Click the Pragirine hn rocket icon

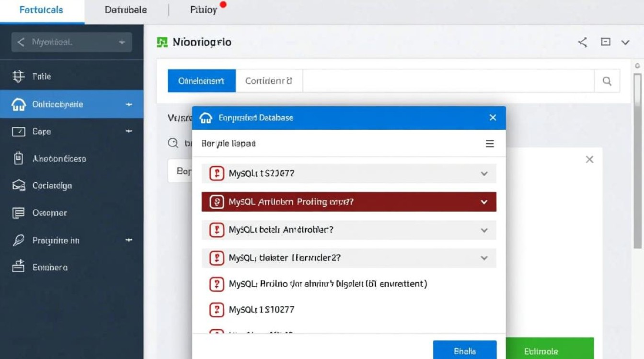(x=18, y=240)
